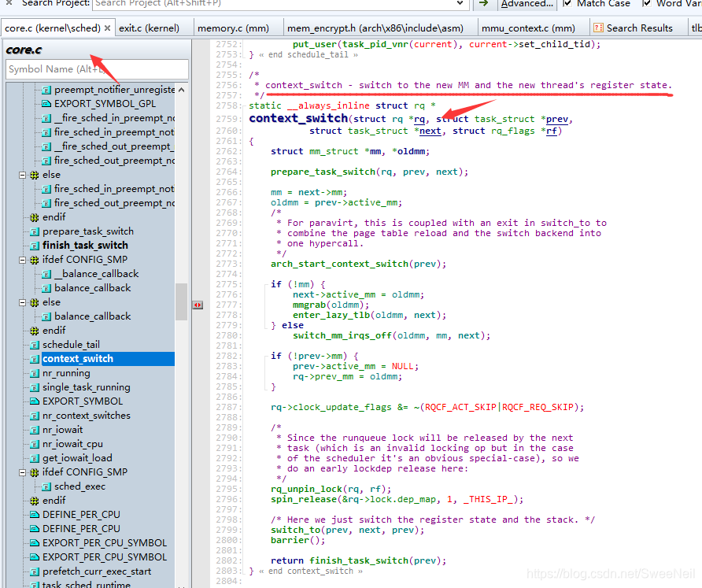Click the next parameter link
Viewport: 702px width, 588px height.
(430, 131)
